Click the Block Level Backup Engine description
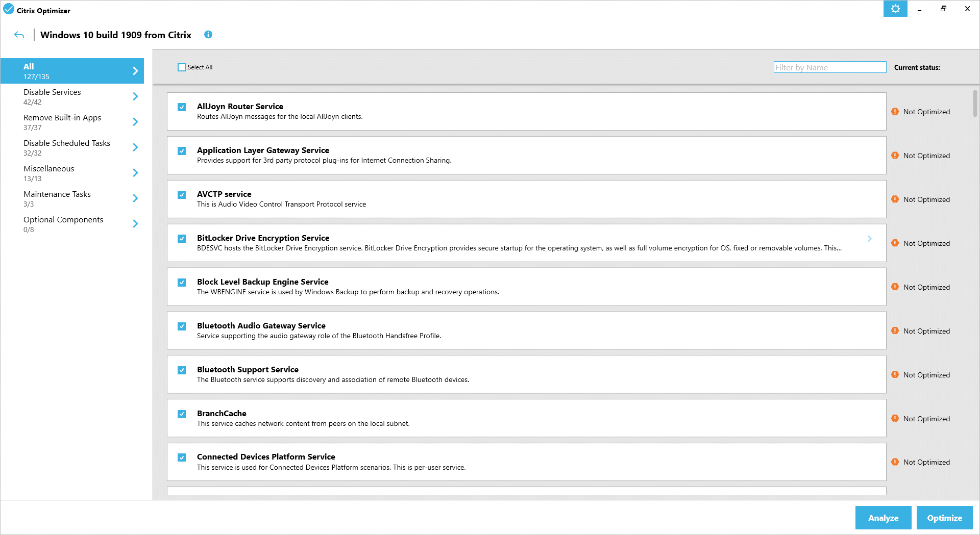 [x=348, y=292]
